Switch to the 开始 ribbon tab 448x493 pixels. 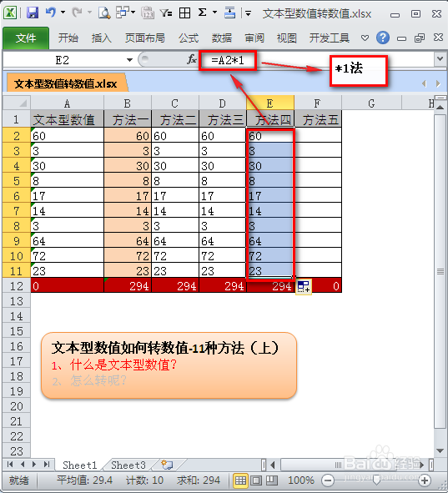(68, 38)
